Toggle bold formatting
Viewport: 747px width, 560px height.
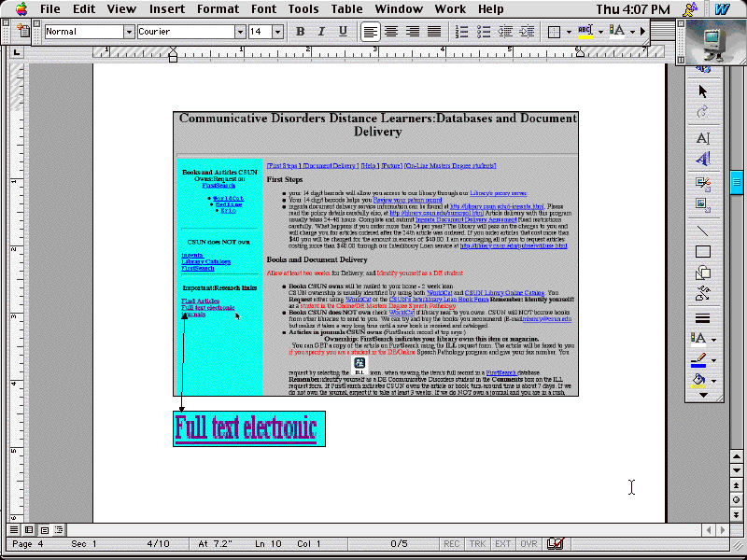(x=301, y=32)
